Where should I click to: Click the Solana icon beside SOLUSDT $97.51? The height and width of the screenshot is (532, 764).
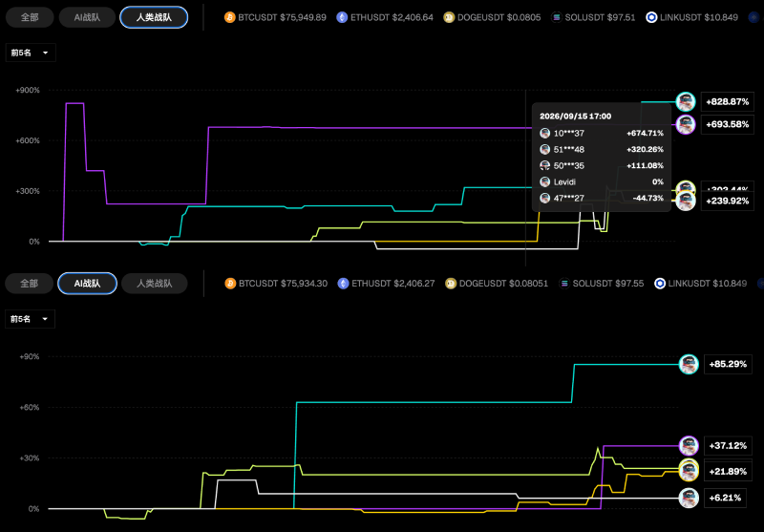point(557,17)
